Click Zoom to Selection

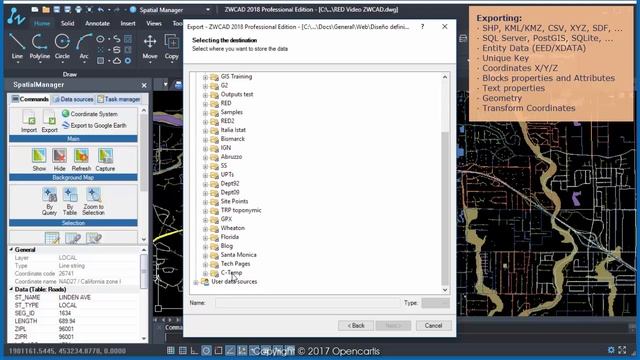pos(93,201)
